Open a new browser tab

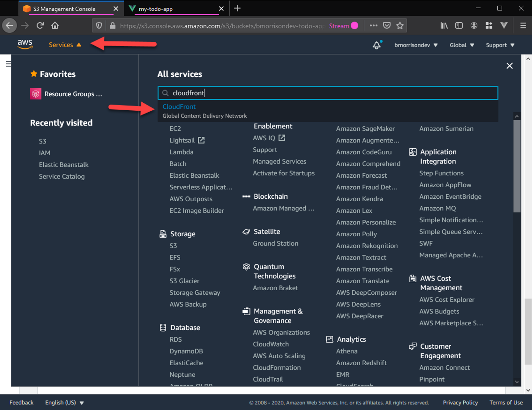237,8
